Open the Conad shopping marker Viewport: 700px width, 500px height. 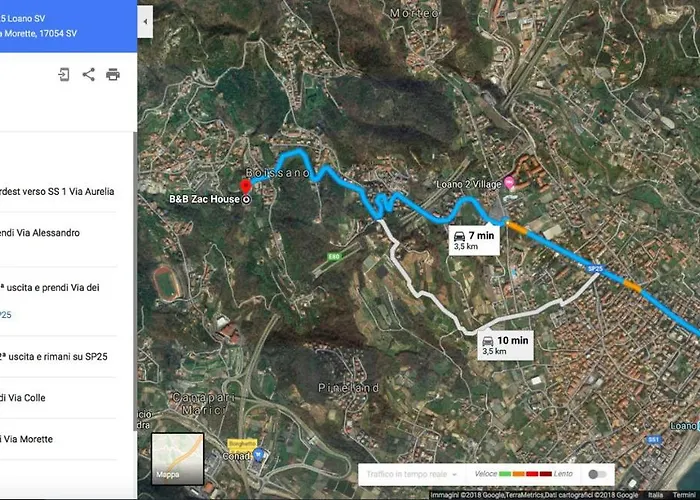(x=258, y=455)
